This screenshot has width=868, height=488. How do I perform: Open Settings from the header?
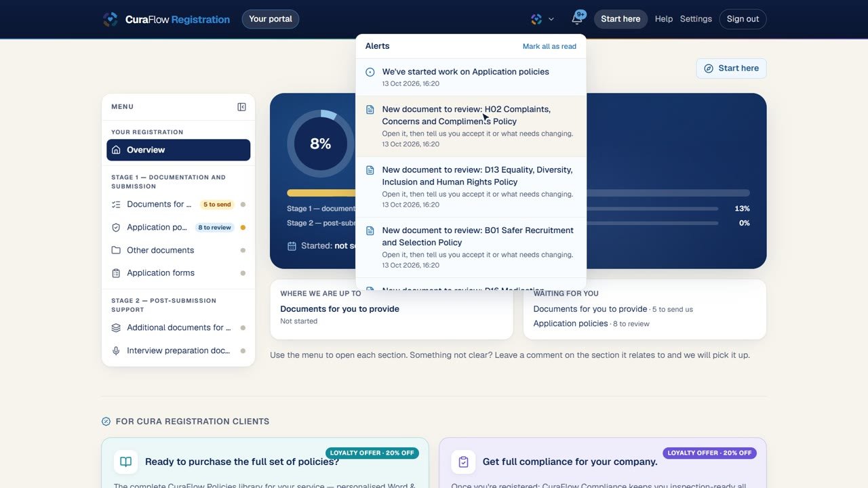(696, 19)
